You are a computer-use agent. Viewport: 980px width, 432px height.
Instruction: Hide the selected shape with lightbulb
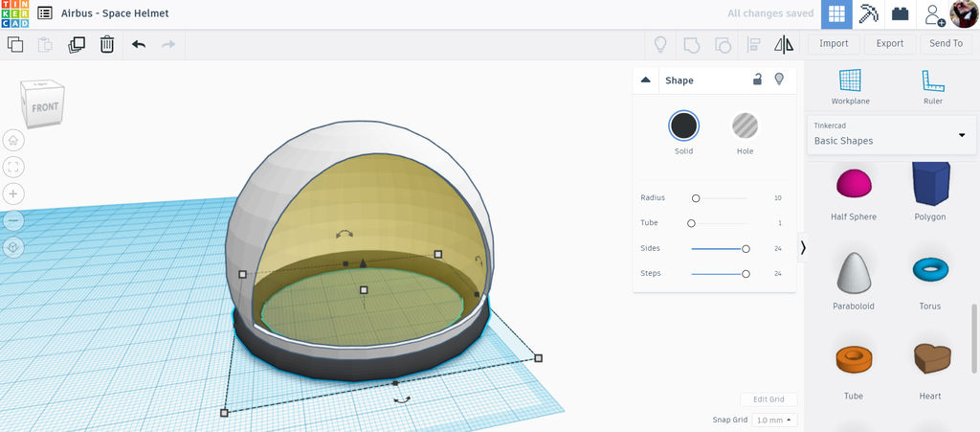779,79
